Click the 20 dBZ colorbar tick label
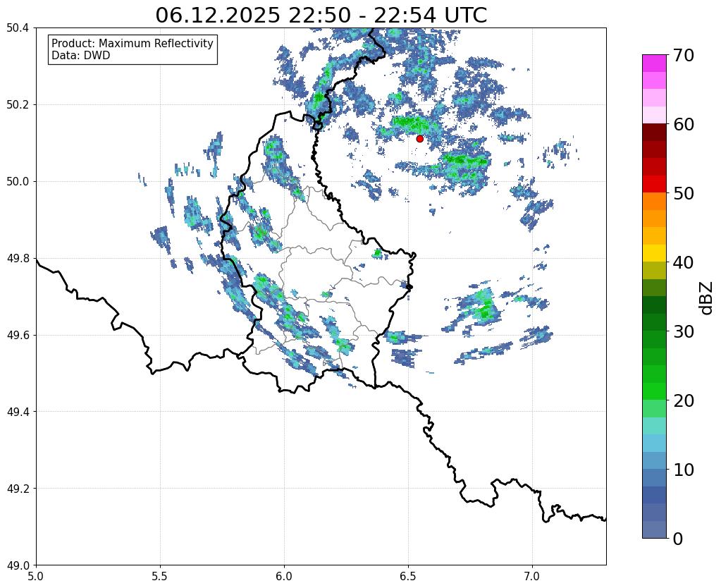This screenshot has height=588, width=721. pyautogui.click(x=683, y=400)
